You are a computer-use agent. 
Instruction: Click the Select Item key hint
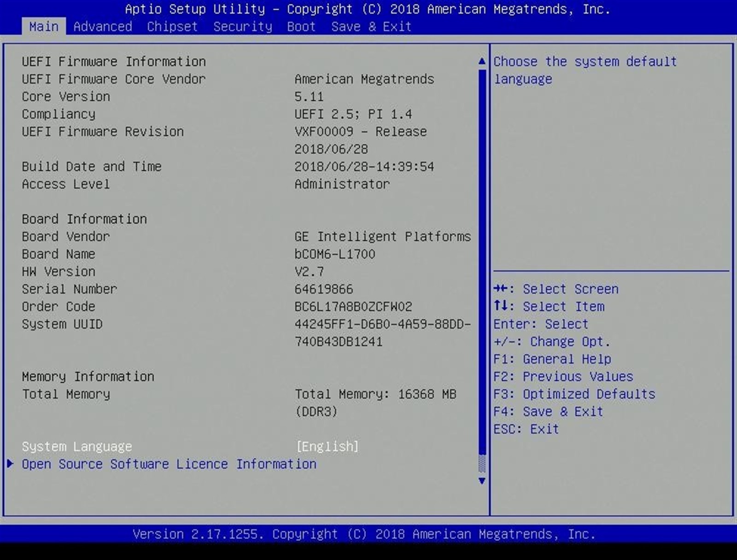(549, 306)
